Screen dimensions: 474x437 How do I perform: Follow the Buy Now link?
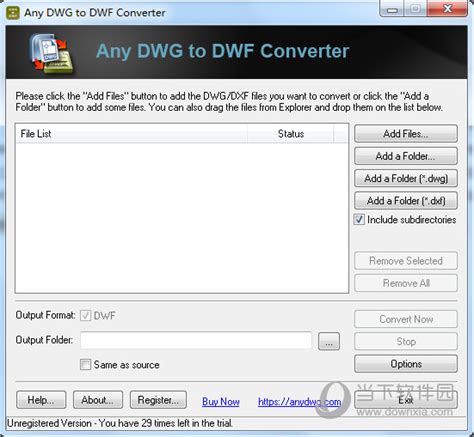(x=221, y=402)
